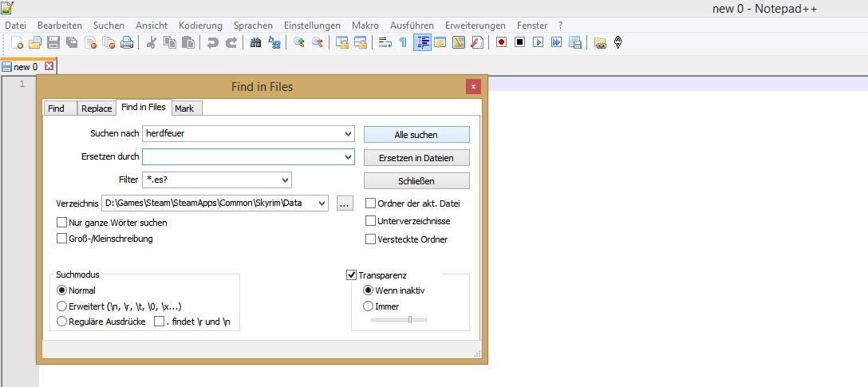Click the Undo arrow icon
The width and height of the screenshot is (868, 387).
[x=212, y=43]
